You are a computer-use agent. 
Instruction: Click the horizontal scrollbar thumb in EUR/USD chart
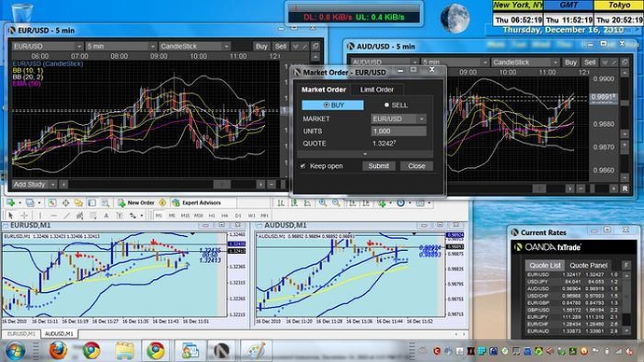coord(222,185)
